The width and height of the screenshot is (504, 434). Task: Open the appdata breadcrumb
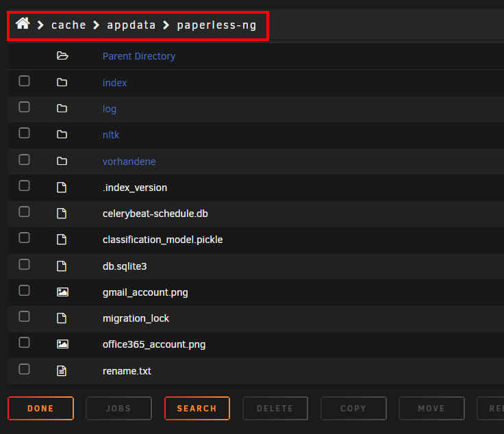tap(131, 25)
